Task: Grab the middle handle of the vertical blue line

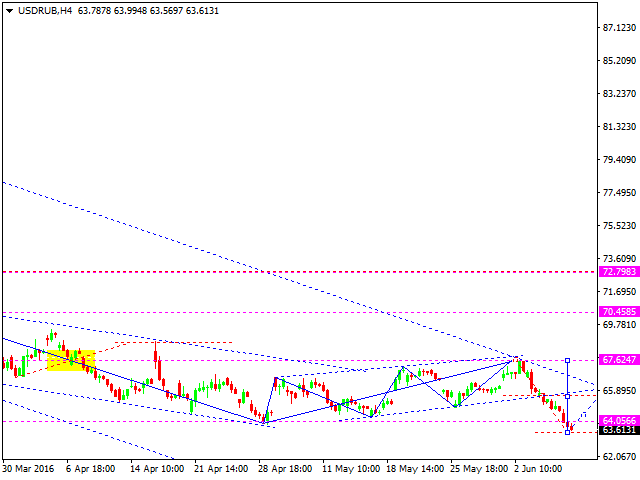Action: click(x=567, y=396)
